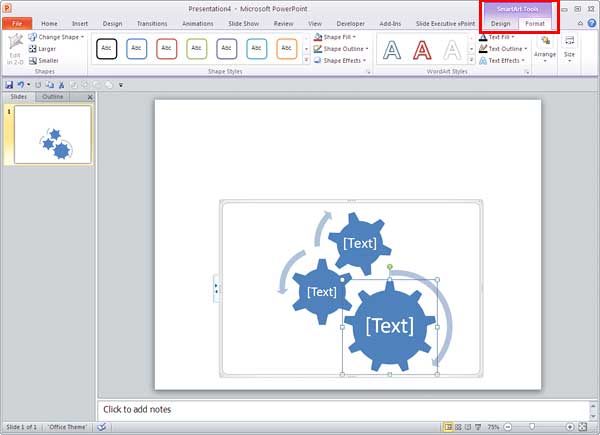
Task: Open the Insert ribbon tab
Action: [80, 23]
